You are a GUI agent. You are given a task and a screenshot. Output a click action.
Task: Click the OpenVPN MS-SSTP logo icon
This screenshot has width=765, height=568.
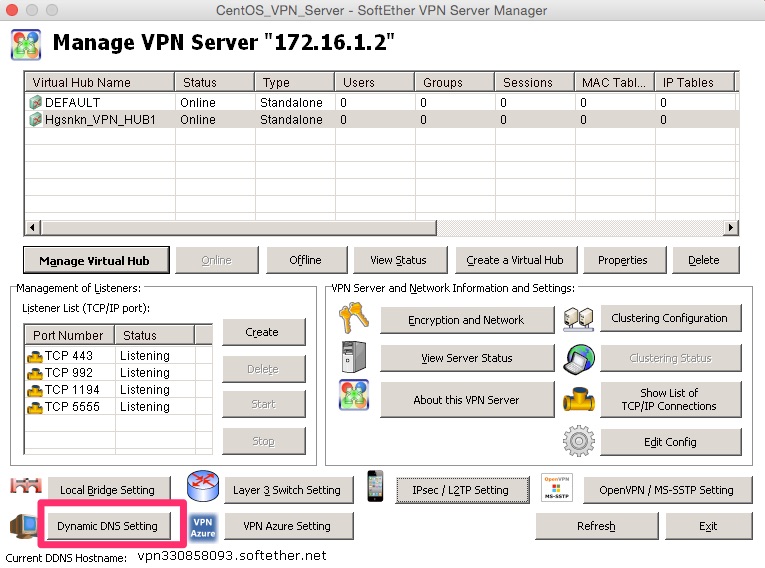click(x=557, y=487)
